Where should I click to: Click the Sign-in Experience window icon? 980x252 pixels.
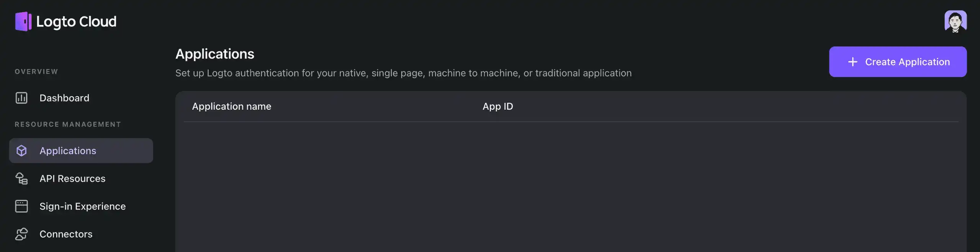click(x=21, y=206)
